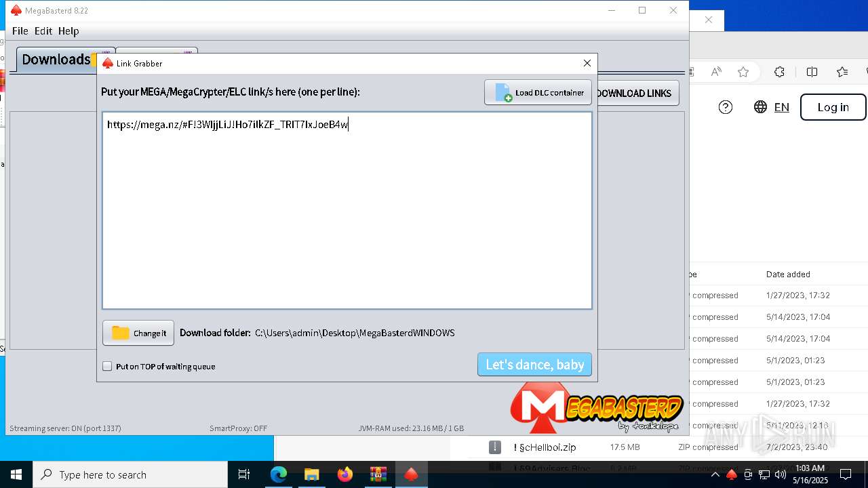Click the network tray icon
Screen dimensions: 868x488
764,474
